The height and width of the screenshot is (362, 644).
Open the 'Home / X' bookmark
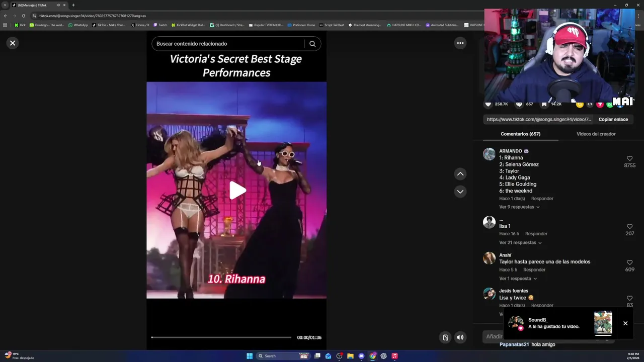pyautogui.click(x=140, y=25)
